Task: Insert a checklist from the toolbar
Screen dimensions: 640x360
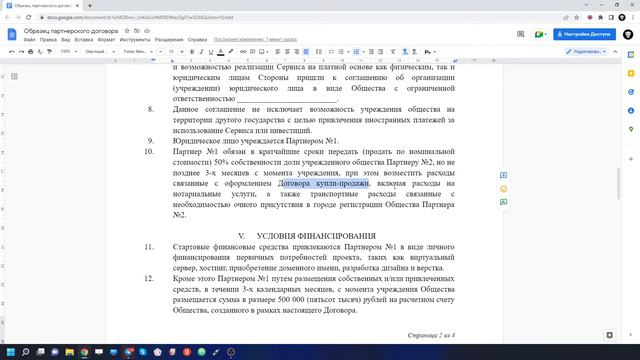Action: (331, 52)
